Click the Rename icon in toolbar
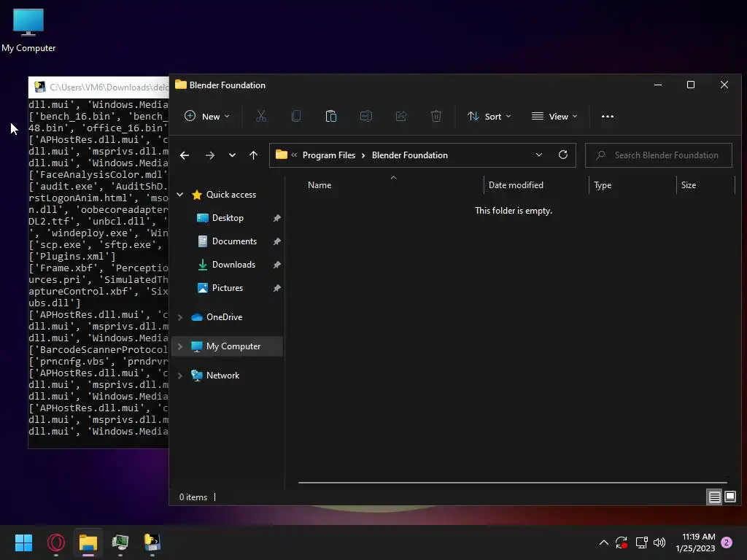Screen dimensions: 747x560 click(x=366, y=116)
